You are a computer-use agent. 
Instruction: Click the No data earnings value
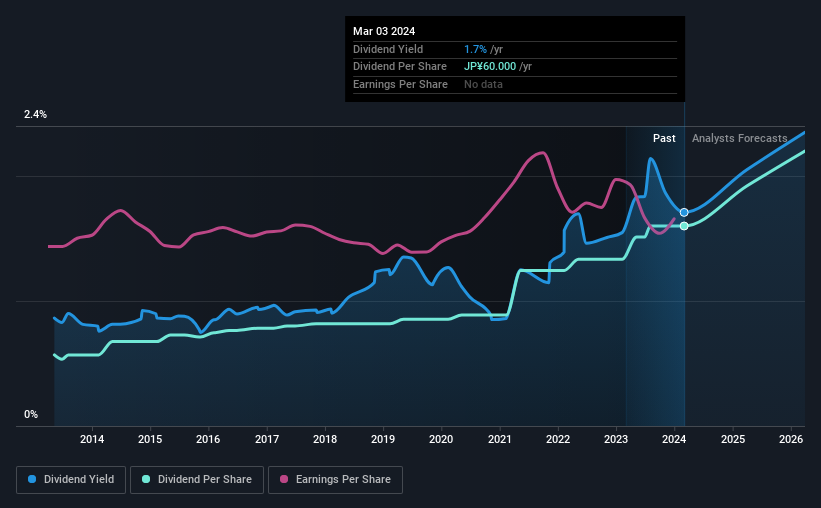(x=483, y=84)
